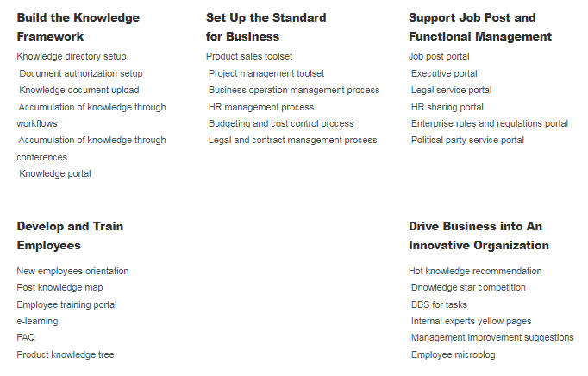
Task: Click the Job post portal link
Action: point(440,57)
